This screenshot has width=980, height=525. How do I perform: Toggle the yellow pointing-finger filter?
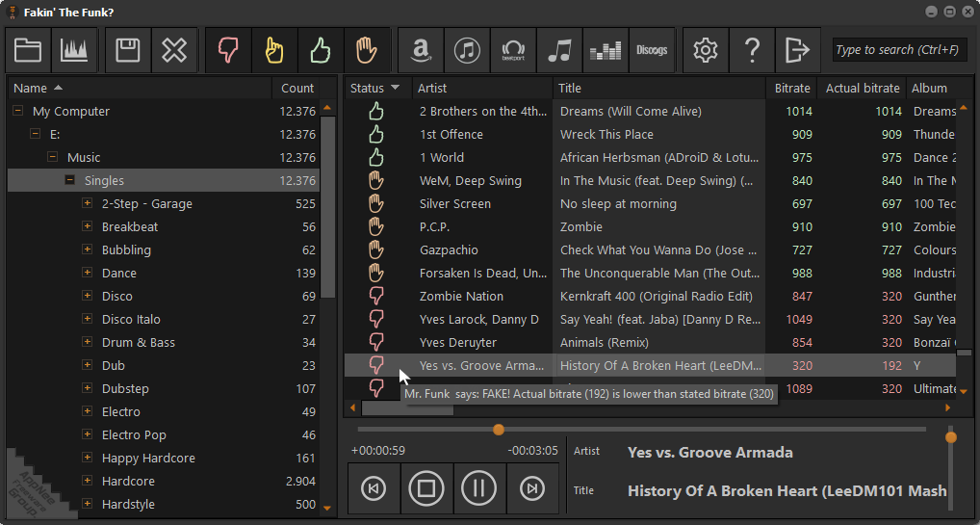pos(274,50)
